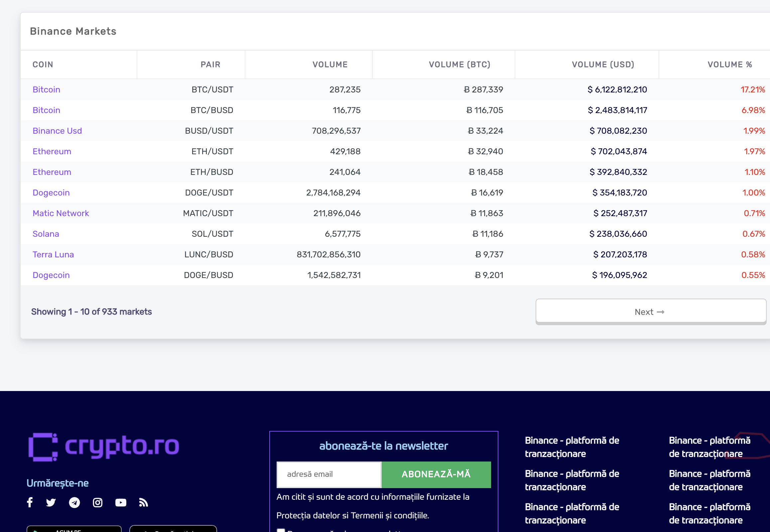Click the ABONEAZĂ-MĂ subscribe button
Screen dimensions: 770x532
point(436,474)
